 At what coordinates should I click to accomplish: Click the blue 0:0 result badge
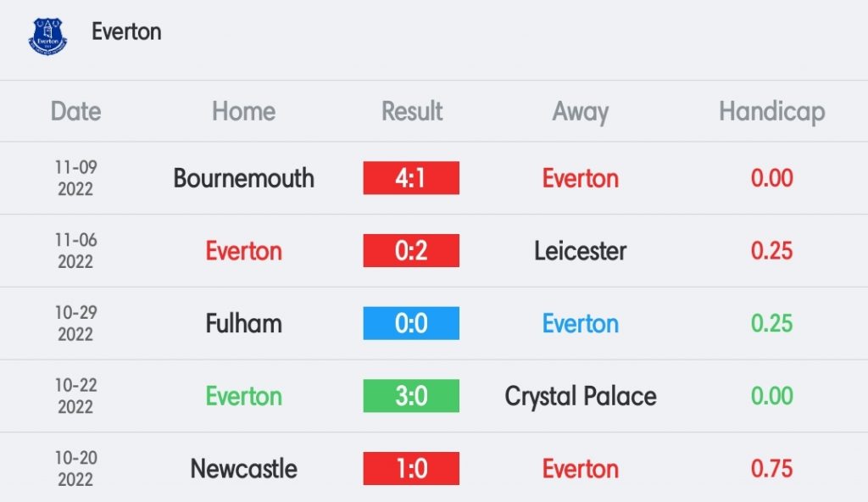point(411,323)
